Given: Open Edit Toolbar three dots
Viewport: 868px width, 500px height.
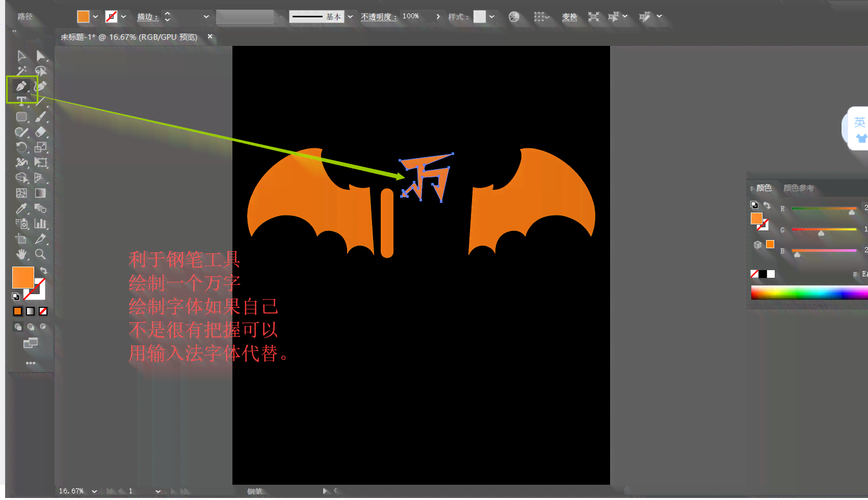Looking at the screenshot, I should click(31, 363).
